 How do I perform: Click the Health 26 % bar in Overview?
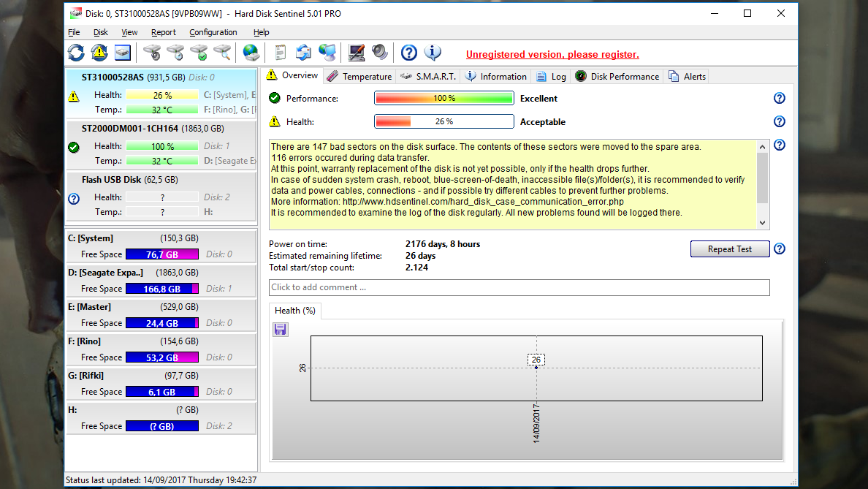444,121
